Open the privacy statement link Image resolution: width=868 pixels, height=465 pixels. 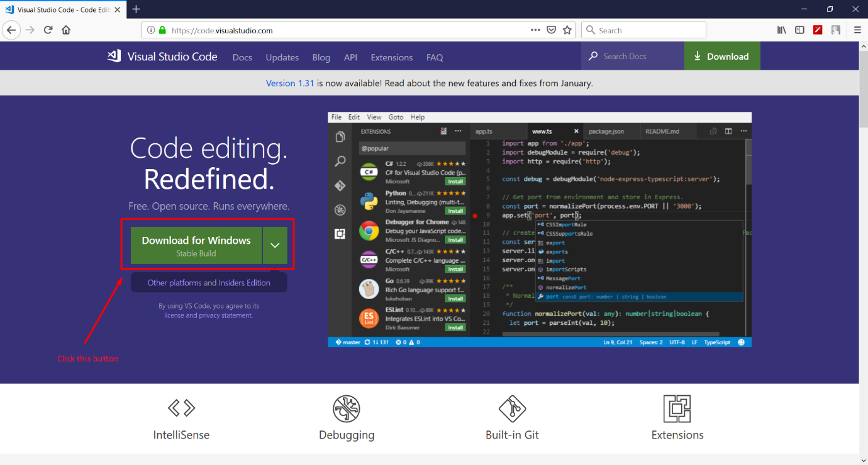[x=225, y=315]
